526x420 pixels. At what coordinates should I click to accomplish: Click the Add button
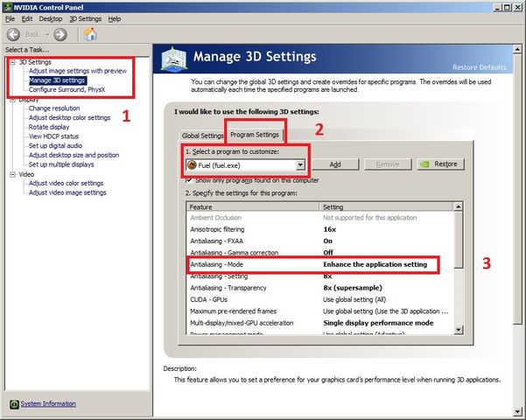[x=335, y=164]
